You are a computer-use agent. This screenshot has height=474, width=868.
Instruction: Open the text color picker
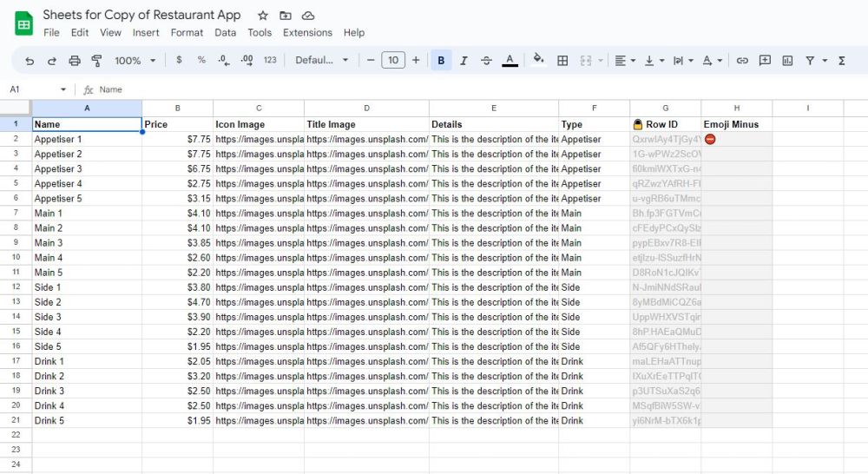pyautogui.click(x=510, y=61)
